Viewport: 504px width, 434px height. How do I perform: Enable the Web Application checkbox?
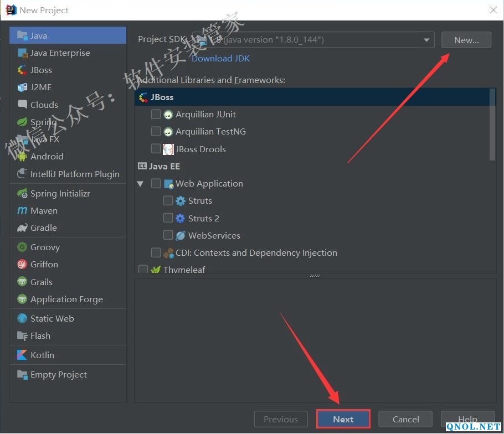(156, 184)
